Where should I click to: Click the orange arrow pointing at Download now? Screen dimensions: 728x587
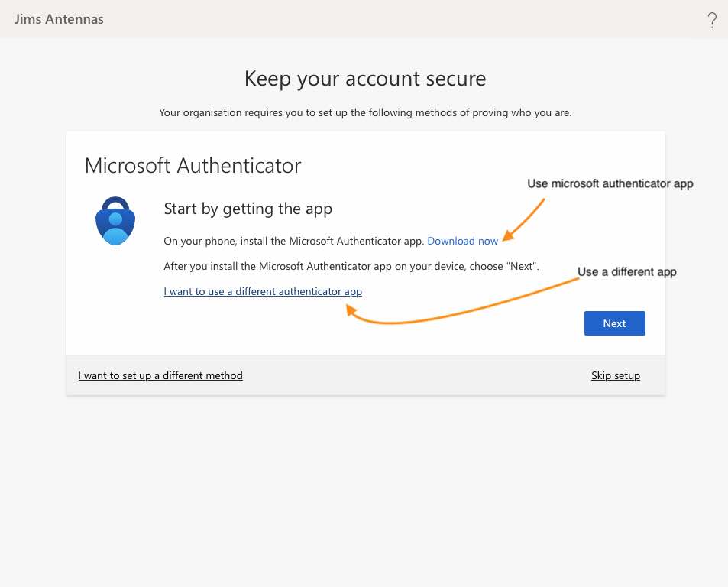[523, 219]
